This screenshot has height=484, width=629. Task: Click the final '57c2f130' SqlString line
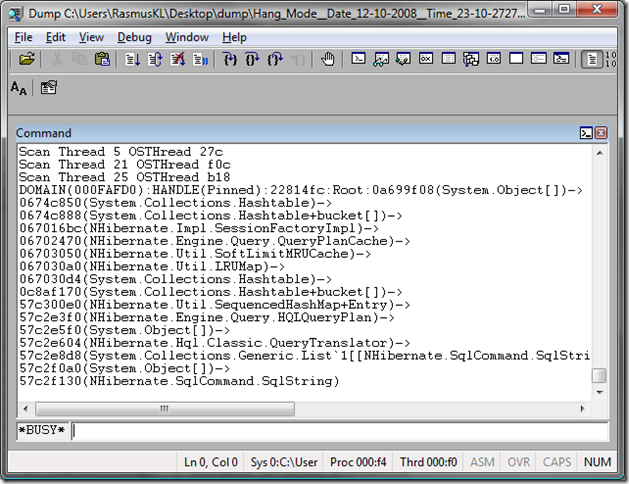(x=179, y=381)
